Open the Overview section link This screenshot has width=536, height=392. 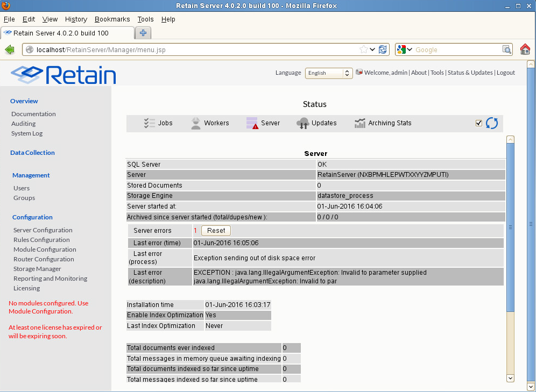point(24,101)
